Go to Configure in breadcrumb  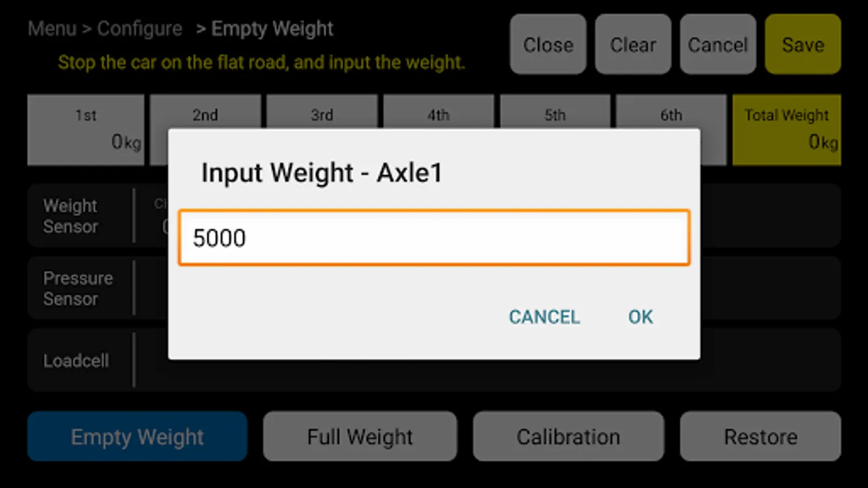(139, 29)
